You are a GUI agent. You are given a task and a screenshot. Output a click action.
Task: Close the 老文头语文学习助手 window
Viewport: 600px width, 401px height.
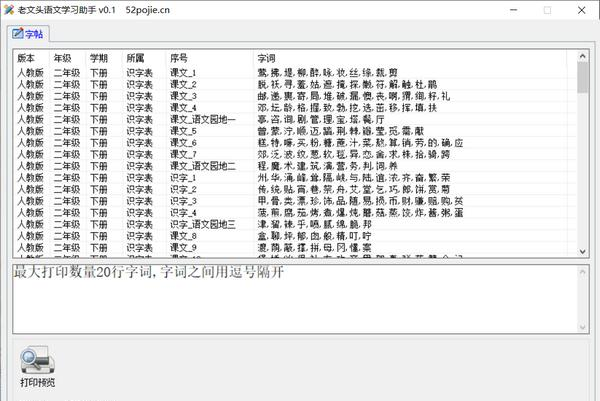(x=582, y=10)
